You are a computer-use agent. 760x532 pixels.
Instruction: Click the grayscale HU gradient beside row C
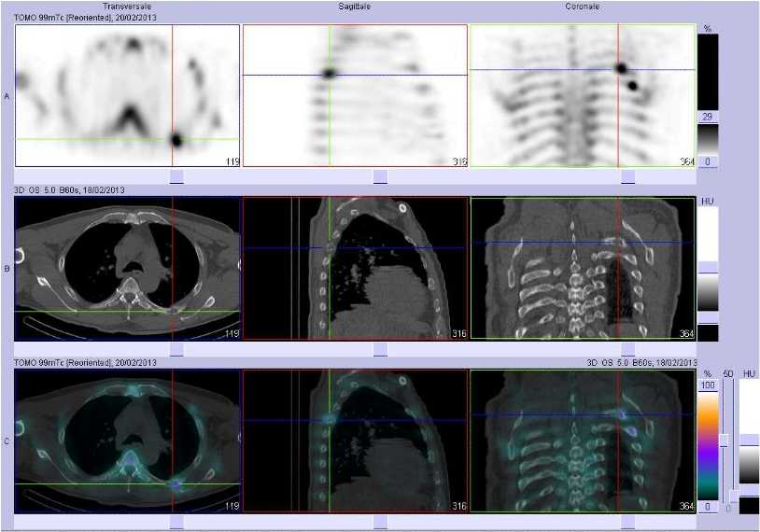coord(750,465)
